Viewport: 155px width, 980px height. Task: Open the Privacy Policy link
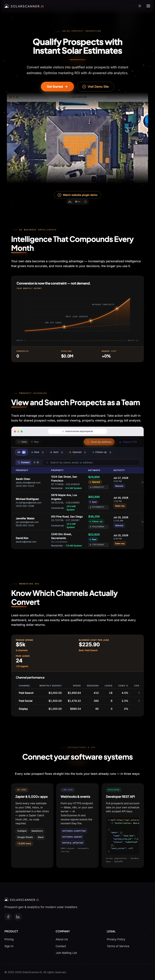[116, 939]
